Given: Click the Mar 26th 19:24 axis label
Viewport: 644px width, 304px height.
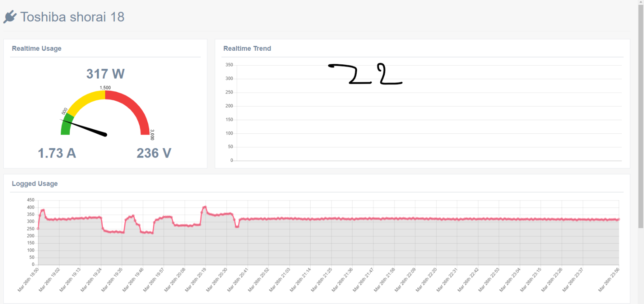Looking at the screenshot, I should 91,280.
